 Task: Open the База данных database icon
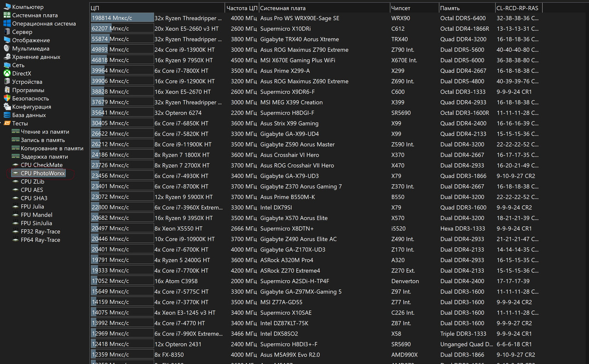pyautogui.click(x=7, y=115)
